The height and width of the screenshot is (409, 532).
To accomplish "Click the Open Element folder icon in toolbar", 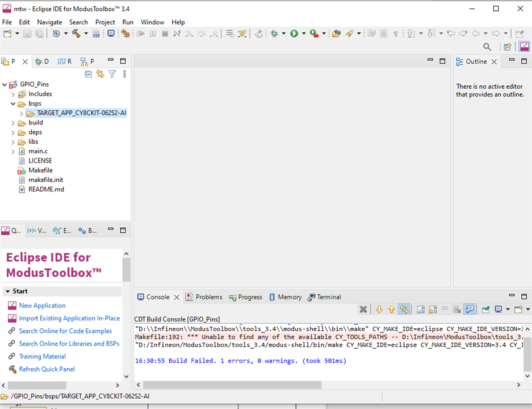I will pos(336,34).
